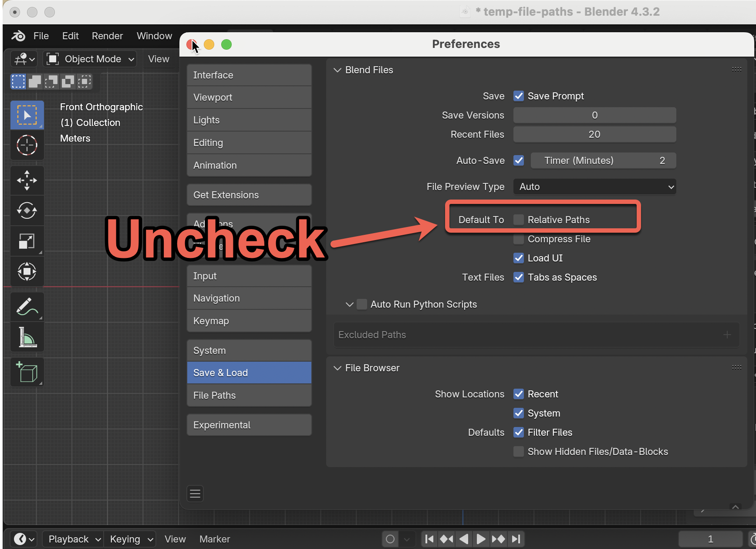Open the preferences hamburger menu
The height and width of the screenshot is (549, 756).
point(195,494)
